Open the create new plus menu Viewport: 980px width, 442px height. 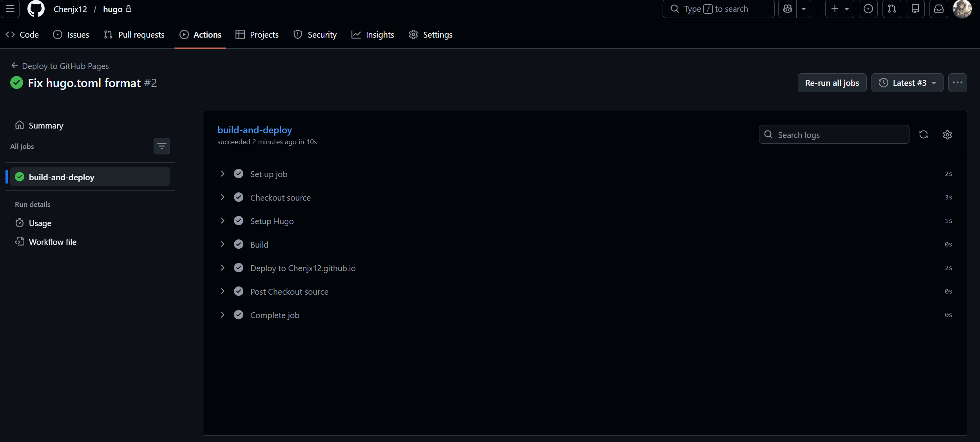tap(839, 9)
